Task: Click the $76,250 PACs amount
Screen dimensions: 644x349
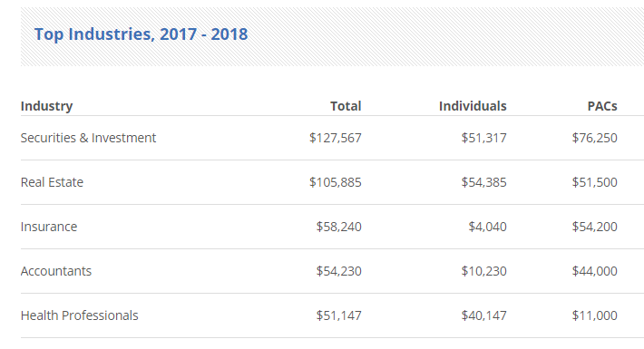Action: [x=595, y=138]
